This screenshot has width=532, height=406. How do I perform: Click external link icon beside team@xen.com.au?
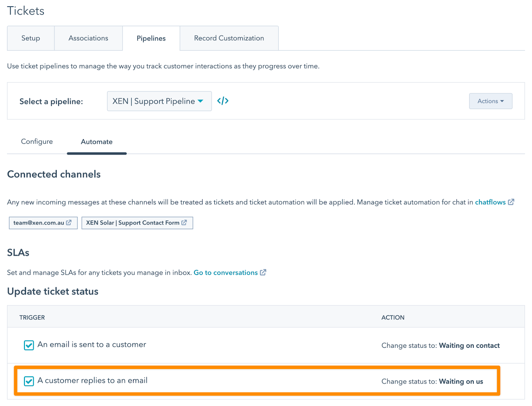click(69, 223)
